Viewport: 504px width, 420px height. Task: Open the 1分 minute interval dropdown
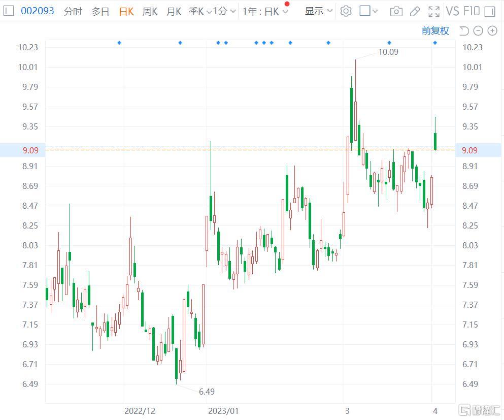(224, 12)
